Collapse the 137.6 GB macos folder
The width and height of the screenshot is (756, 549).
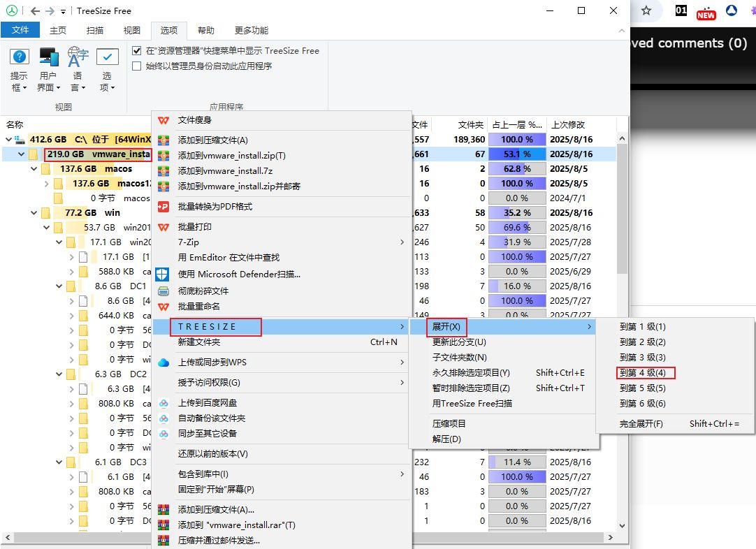coord(34,169)
